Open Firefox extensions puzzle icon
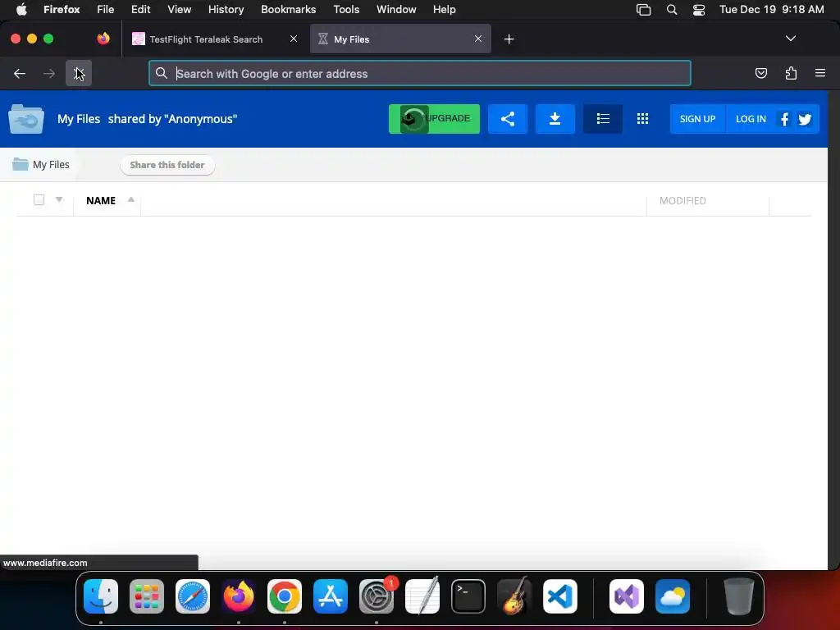 pyautogui.click(x=791, y=73)
